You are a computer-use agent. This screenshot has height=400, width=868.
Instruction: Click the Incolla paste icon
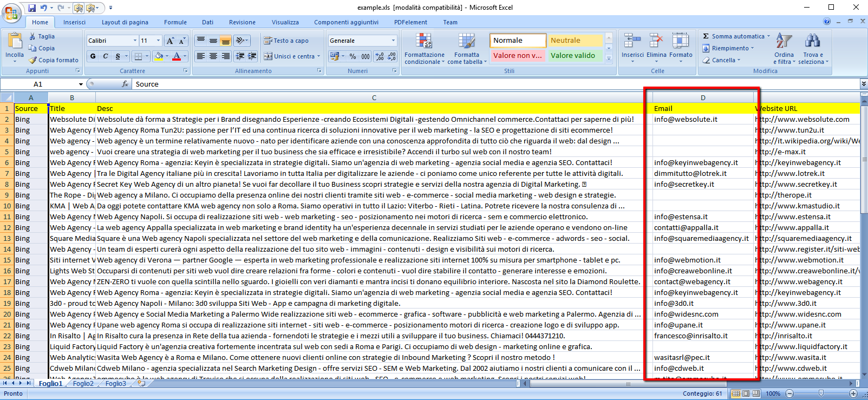15,43
